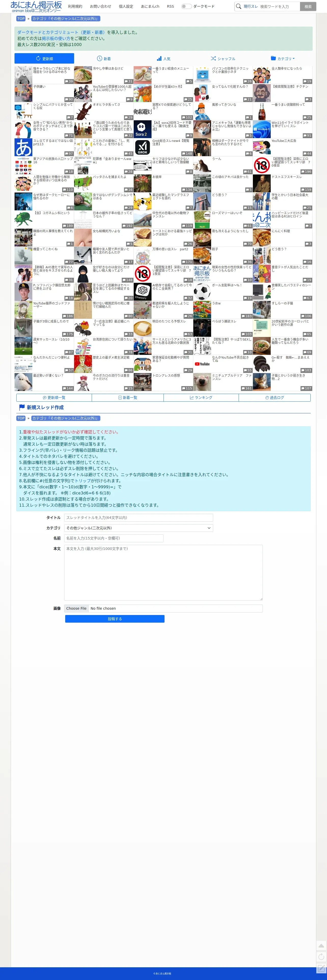Image resolution: width=327 pixels, height=980 pixels.
Task: Open the stag beetle オオヒラタ thread thumbnail
Action: click(x=83, y=111)
